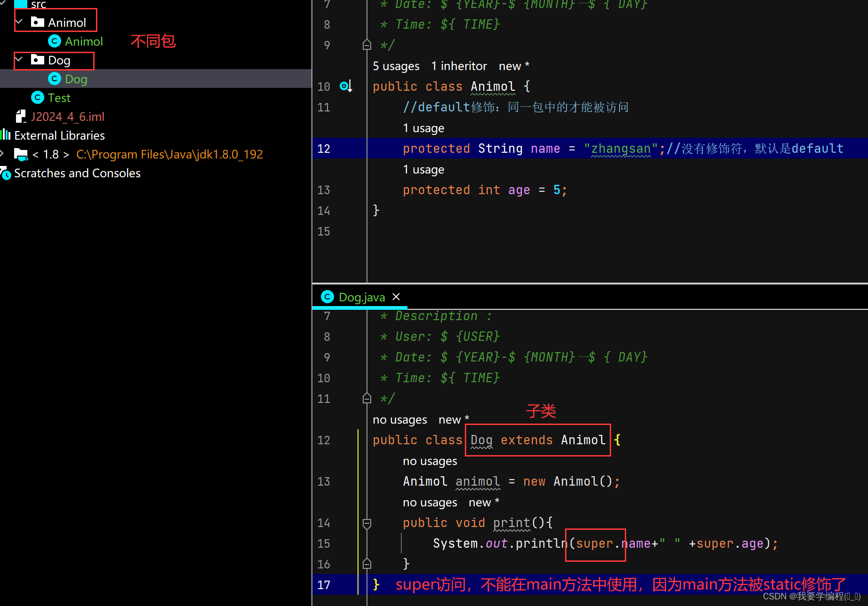This screenshot has height=606, width=868.
Task: Click the Test class icon
Action: tap(38, 97)
